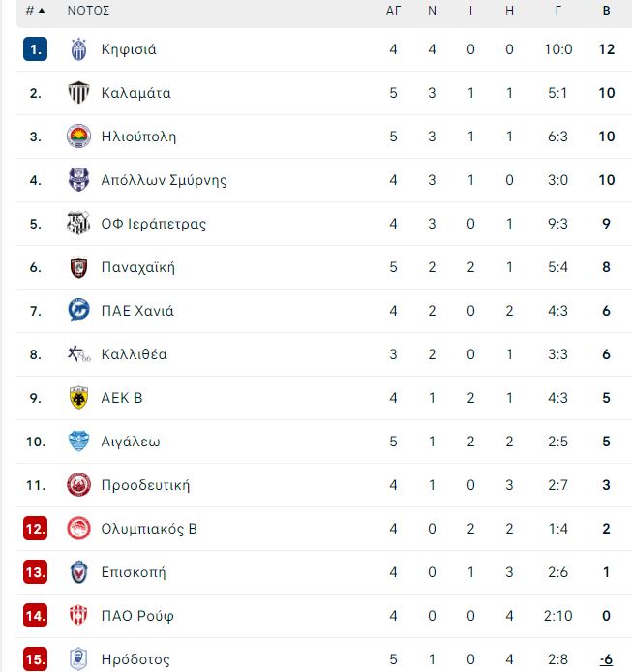The image size is (632, 672).
Task: Sort table by the Β points column header
Action: (606, 11)
